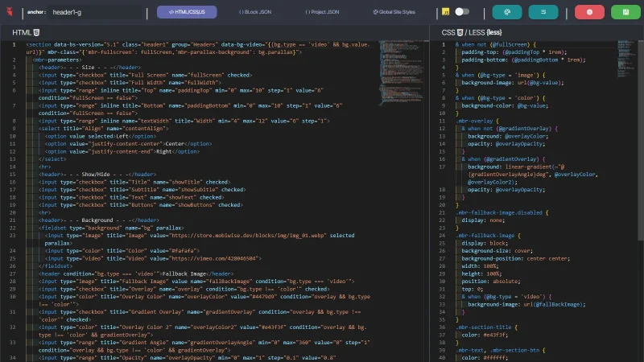Click the name="showSubtitle" checkbox line

coord(142,190)
